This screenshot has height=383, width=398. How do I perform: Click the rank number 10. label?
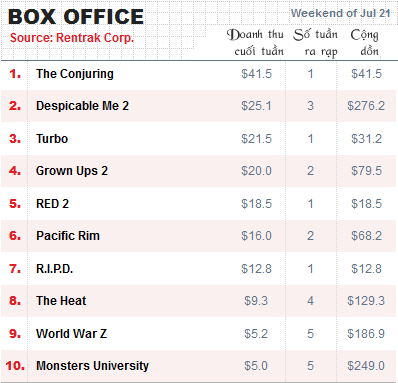tap(15, 366)
